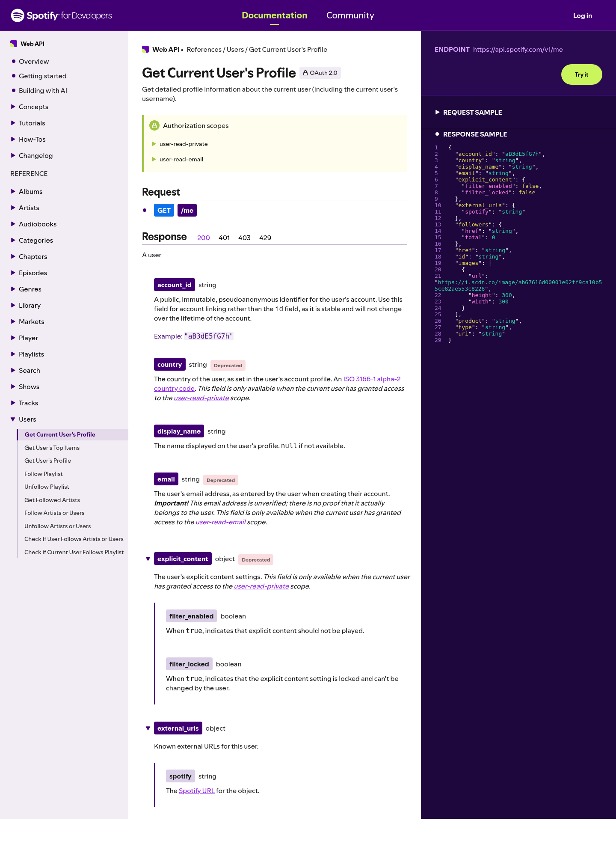The image size is (616, 856).
Task: Select the 403 response tab
Action: point(244,238)
